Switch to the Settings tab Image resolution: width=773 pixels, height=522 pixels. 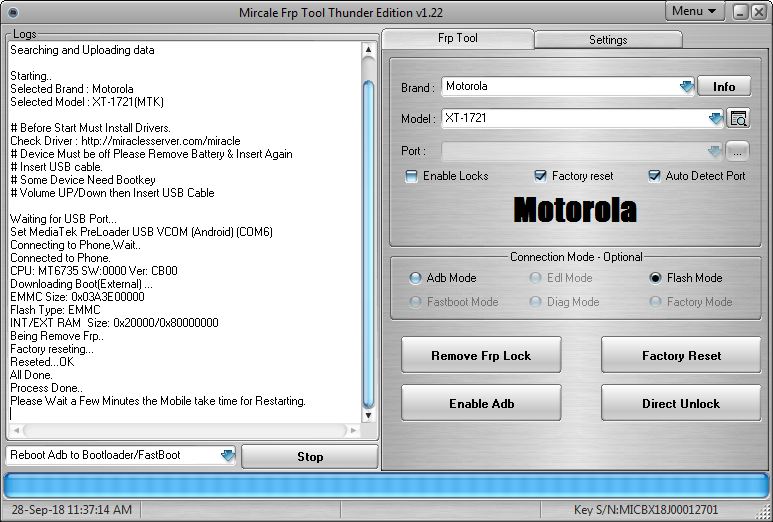click(608, 39)
